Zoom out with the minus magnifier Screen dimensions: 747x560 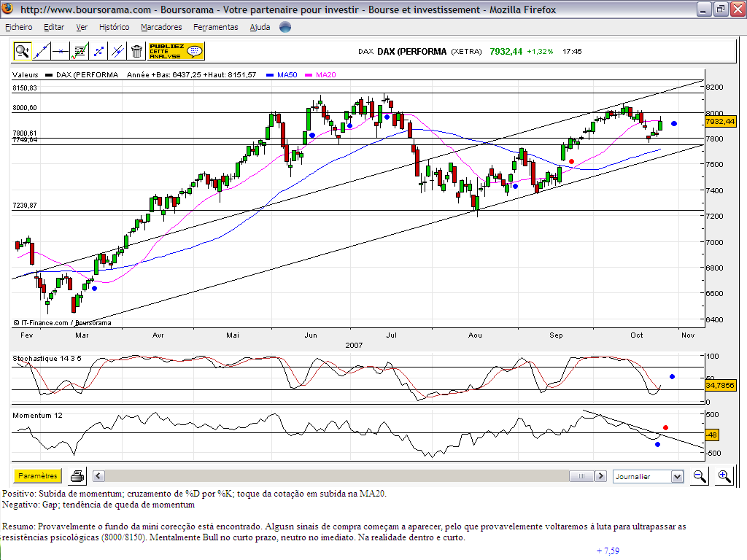pyautogui.click(x=700, y=475)
